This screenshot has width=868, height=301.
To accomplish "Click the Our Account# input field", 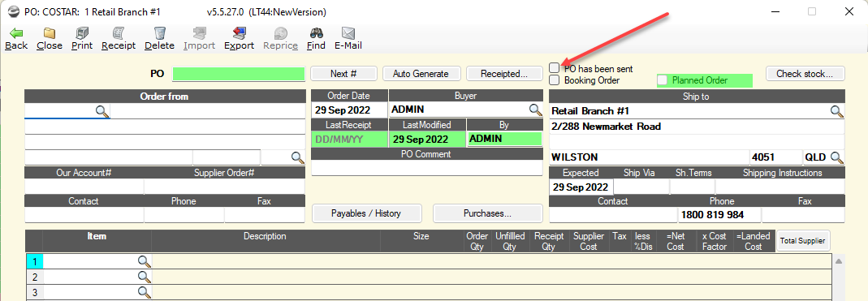I will (x=84, y=187).
